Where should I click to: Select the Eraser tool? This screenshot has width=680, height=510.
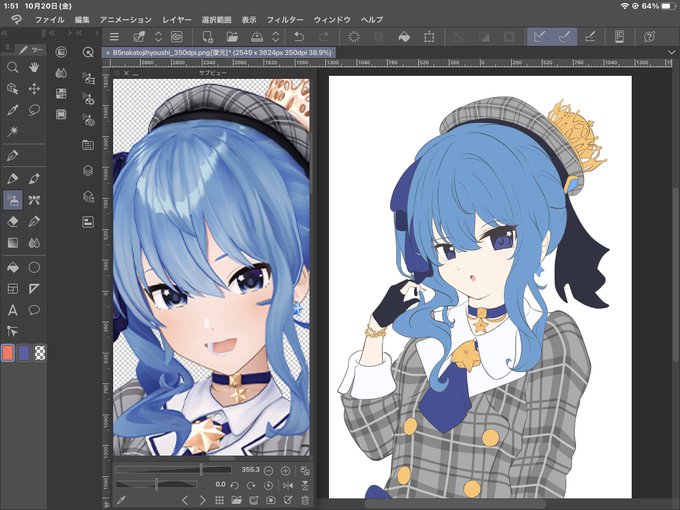13,222
